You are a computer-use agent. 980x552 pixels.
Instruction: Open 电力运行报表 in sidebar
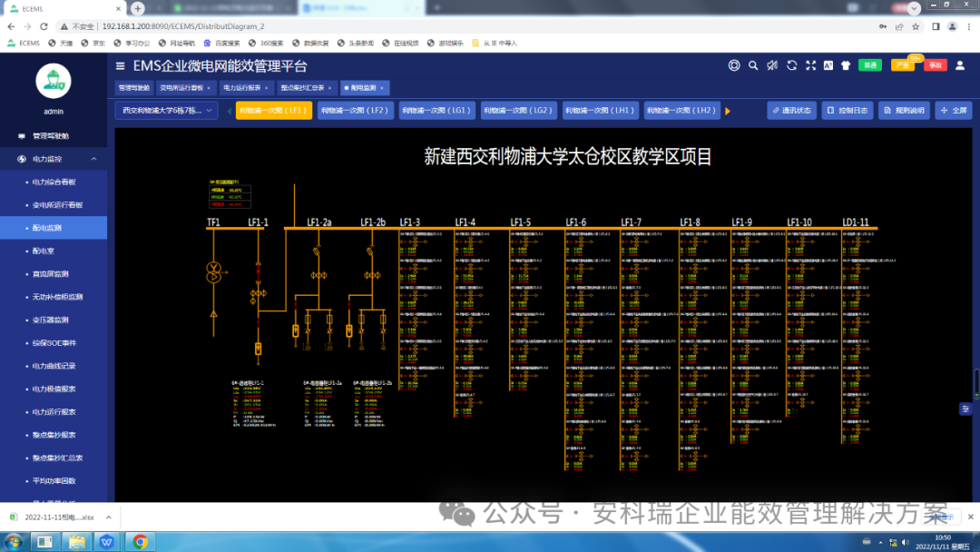54,411
